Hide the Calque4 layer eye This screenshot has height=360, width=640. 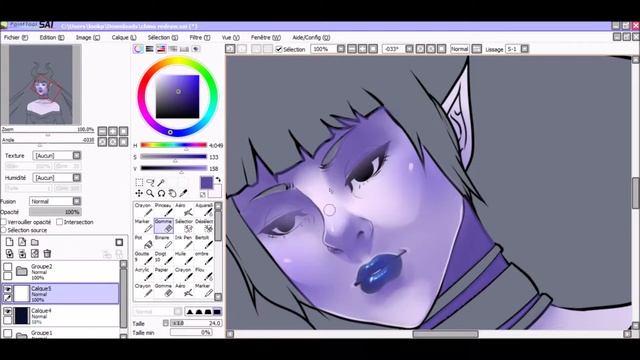point(8,311)
